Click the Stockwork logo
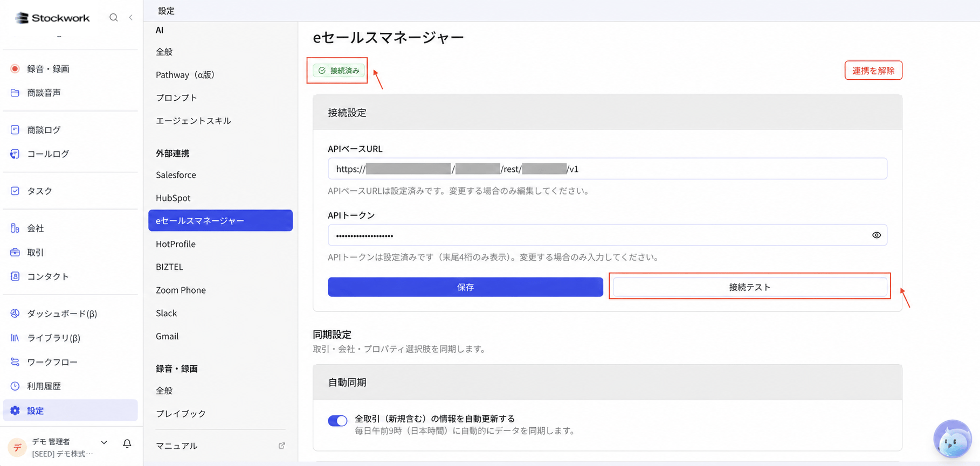Viewport: 980px width, 466px height. coord(52,18)
